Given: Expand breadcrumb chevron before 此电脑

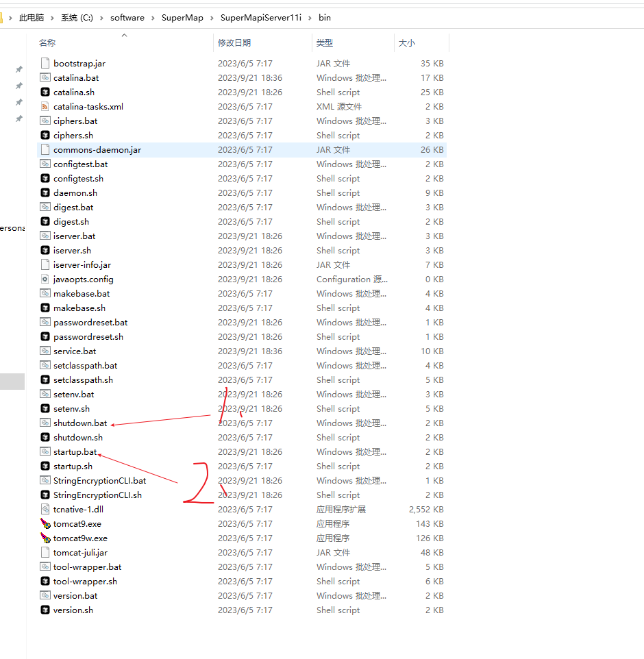Looking at the screenshot, I should pos(10,18).
